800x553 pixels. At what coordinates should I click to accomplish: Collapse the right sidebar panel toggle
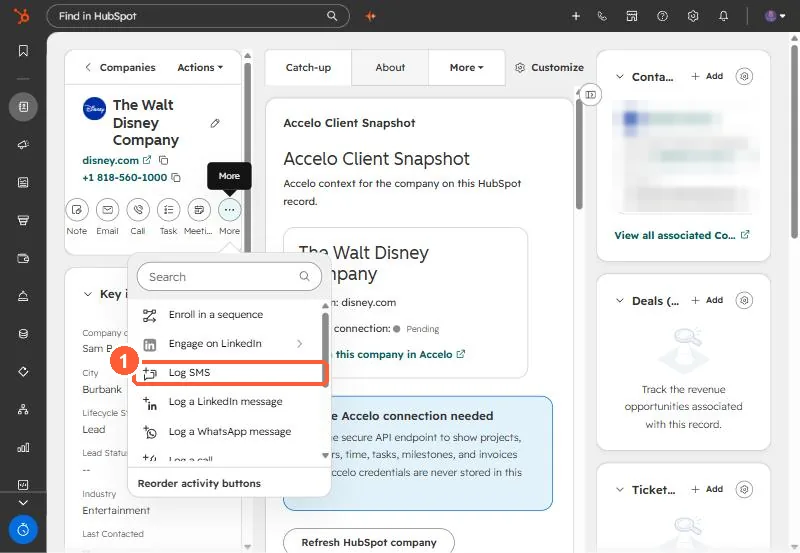pos(590,94)
